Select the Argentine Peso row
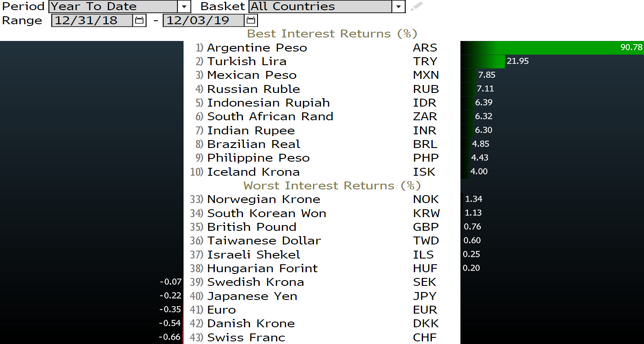The image size is (644, 344). tap(322, 48)
